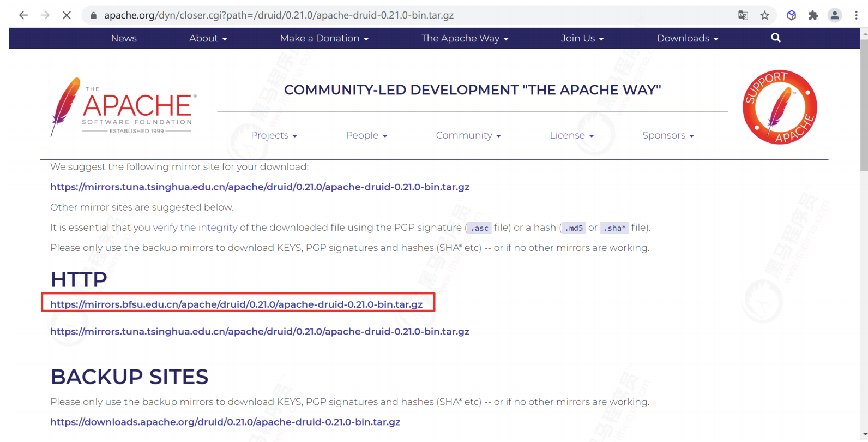The image size is (868, 442).
Task: Open the News page
Action: (124, 38)
